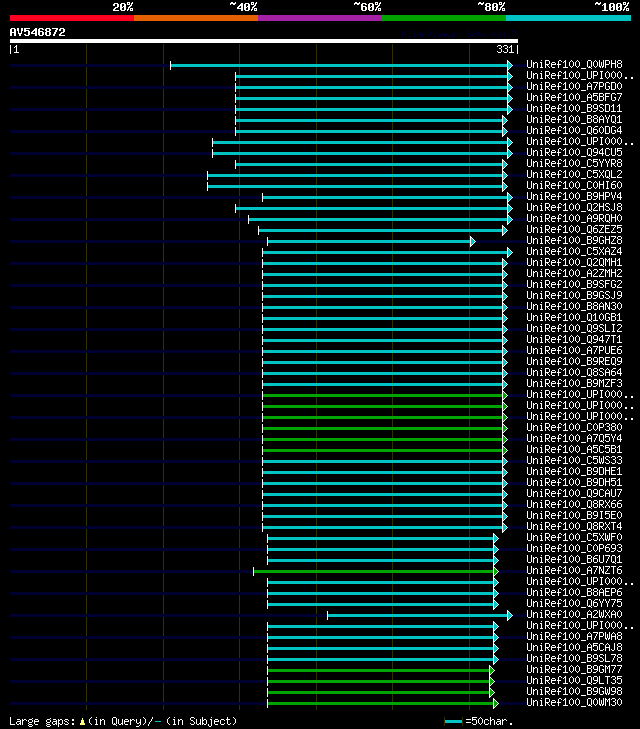This screenshot has height=729, width=640.
Task: Select the UniRef100_A7PUE6 label
Action: point(574,351)
